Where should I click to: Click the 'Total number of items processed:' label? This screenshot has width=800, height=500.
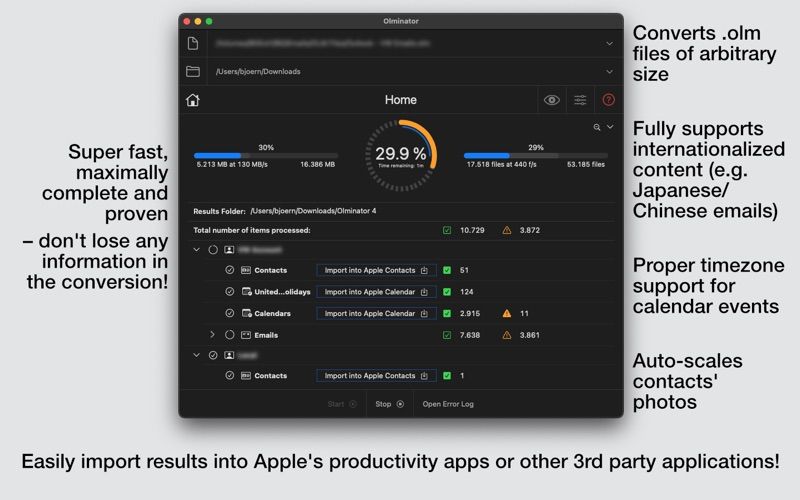point(252,230)
